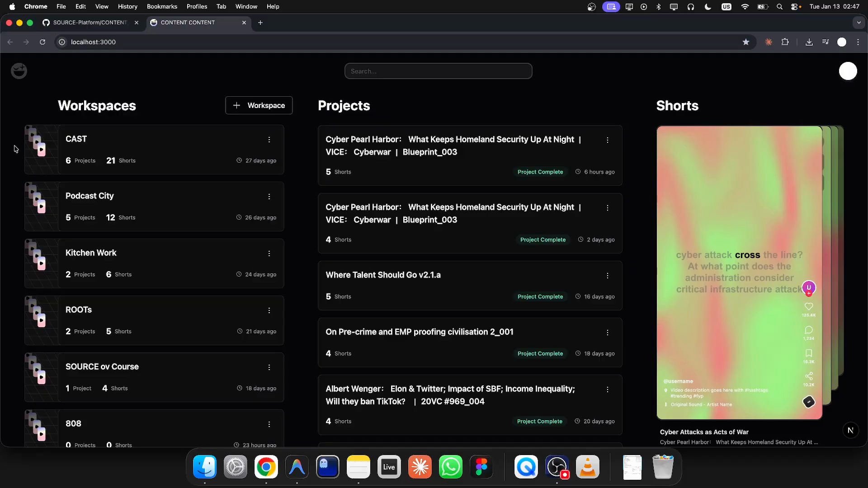Image resolution: width=868 pixels, height=488 pixels.
Task: Open CAST workspace options menu
Action: (269, 140)
